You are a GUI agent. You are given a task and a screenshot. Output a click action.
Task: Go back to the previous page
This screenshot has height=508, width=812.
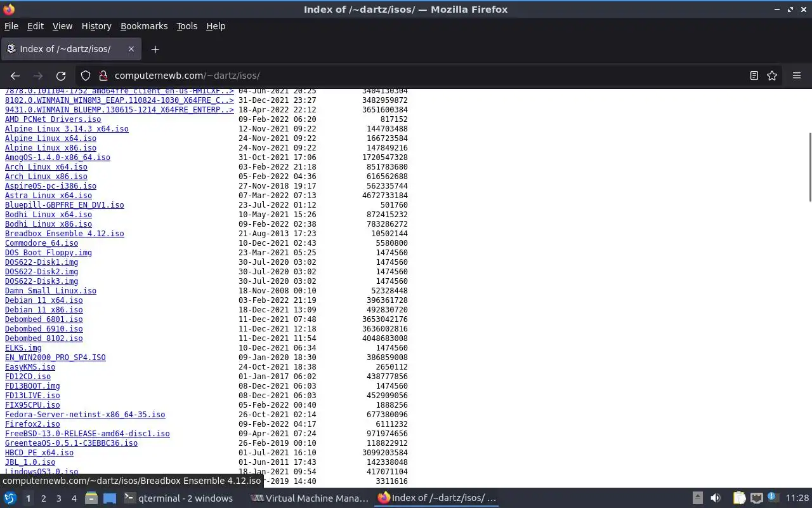(x=15, y=76)
